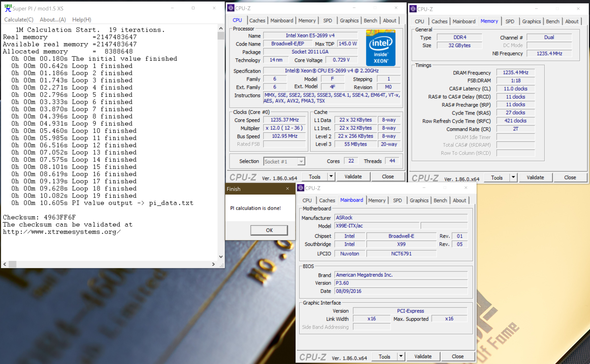Expand Tools dropdown arrow in Memory window
This screenshot has height=364, width=590.
(x=513, y=177)
